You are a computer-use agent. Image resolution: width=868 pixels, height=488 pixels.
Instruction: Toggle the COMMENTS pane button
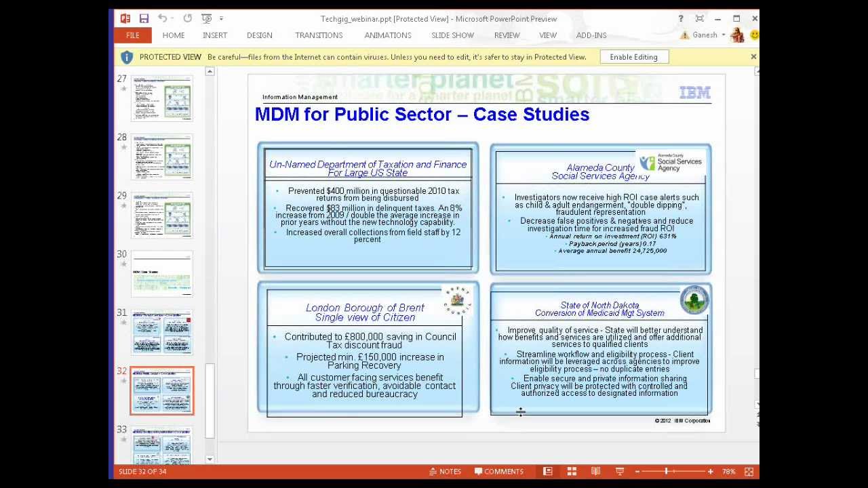pyautogui.click(x=499, y=472)
